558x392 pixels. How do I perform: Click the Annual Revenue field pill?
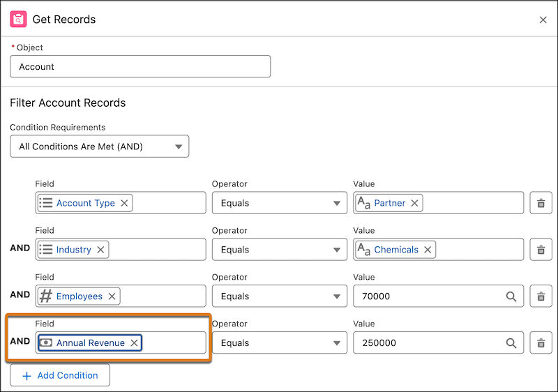90,343
